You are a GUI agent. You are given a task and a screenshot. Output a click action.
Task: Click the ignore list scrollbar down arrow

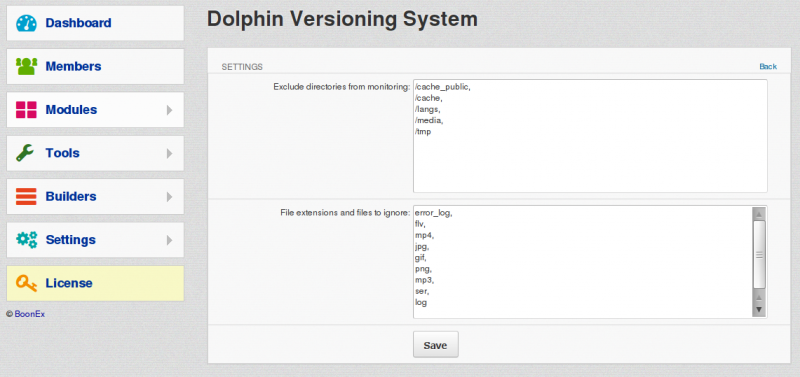pyautogui.click(x=759, y=310)
